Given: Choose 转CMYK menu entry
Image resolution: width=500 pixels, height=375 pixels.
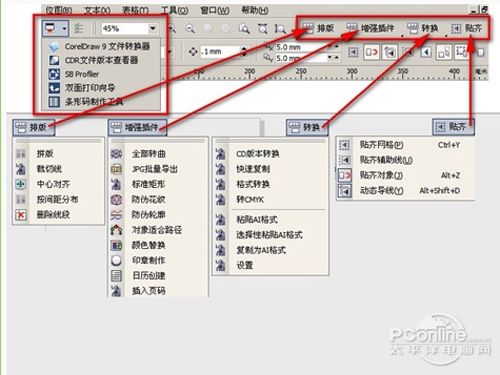Looking at the screenshot, I should [x=270, y=199].
